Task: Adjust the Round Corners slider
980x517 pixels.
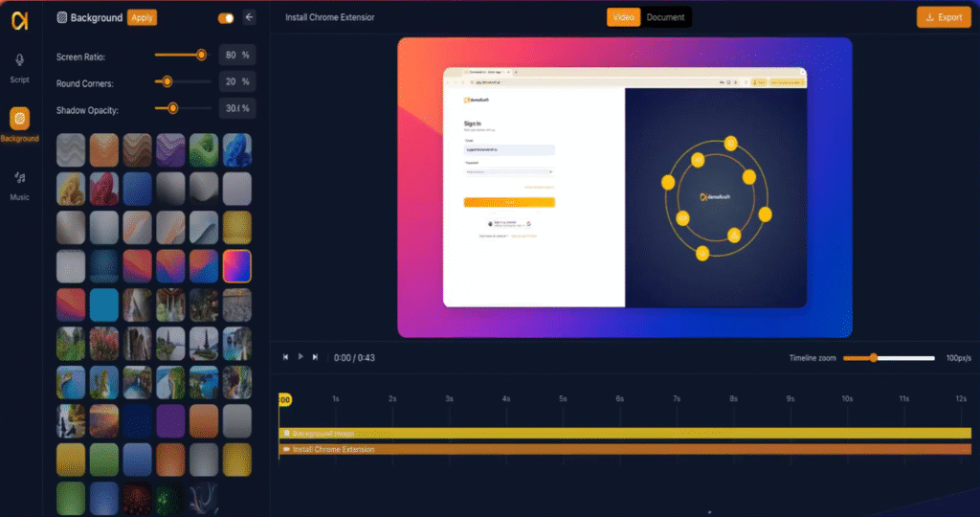Action: tap(167, 82)
